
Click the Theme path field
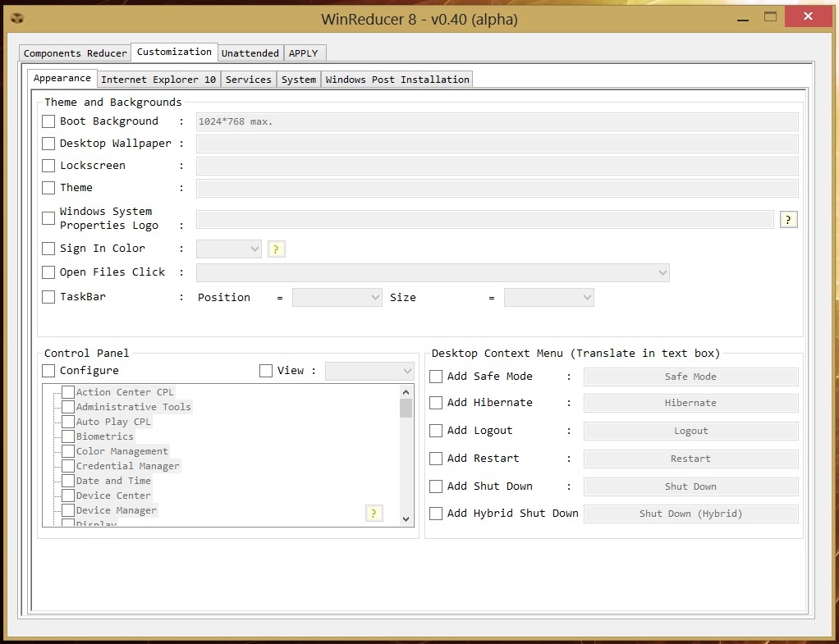[x=497, y=189]
